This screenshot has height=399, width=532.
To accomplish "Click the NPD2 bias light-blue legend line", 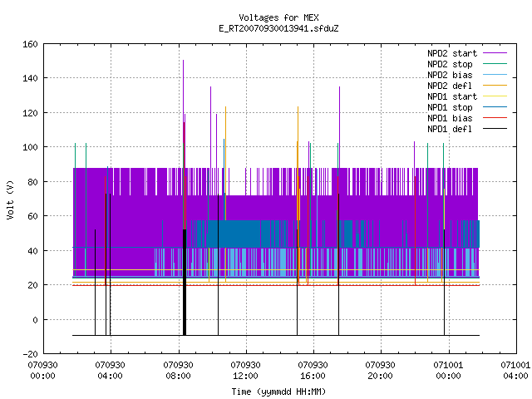I will [495, 75].
